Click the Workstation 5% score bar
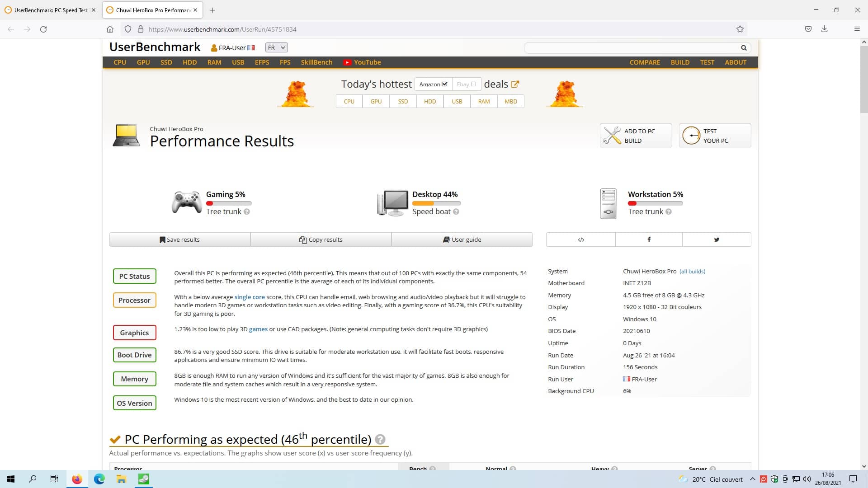Screen dimensions: 868x488 point(655,203)
